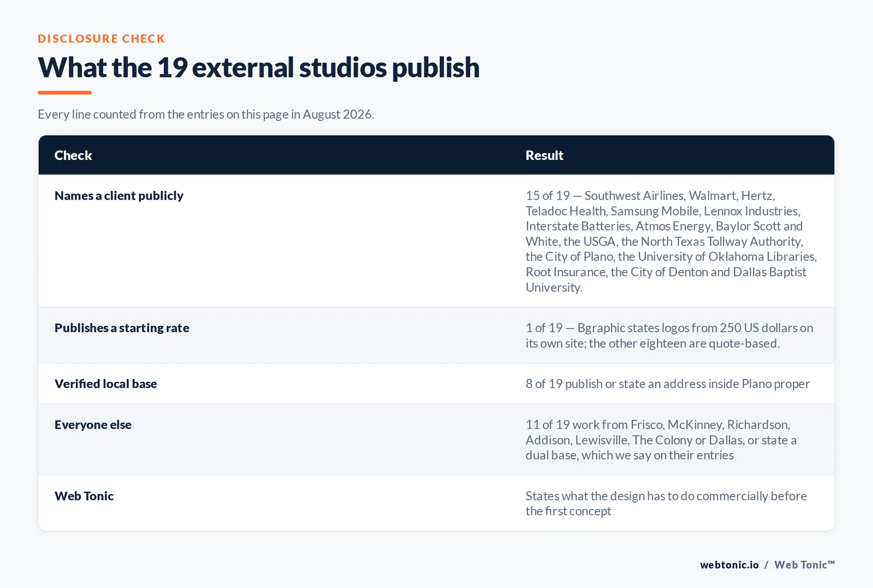Click the 'Web Tonic™' footer brand text
This screenshot has width=873, height=588.
point(805,565)
